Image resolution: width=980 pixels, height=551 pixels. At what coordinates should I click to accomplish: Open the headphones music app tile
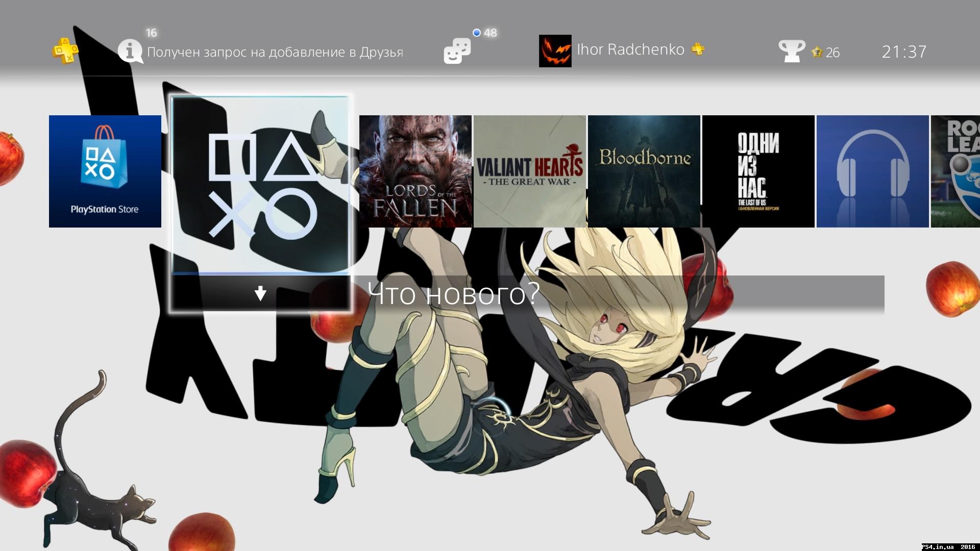pos(873,171)
